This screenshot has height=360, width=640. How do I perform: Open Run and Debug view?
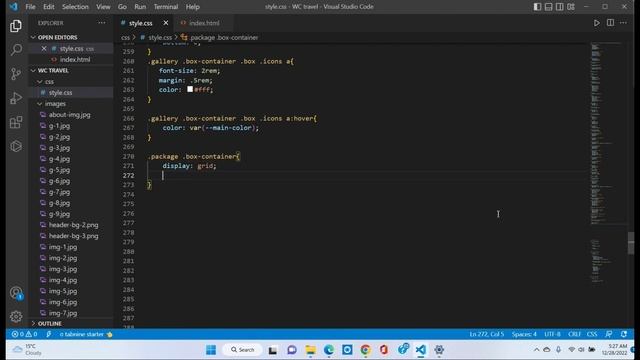16,98
